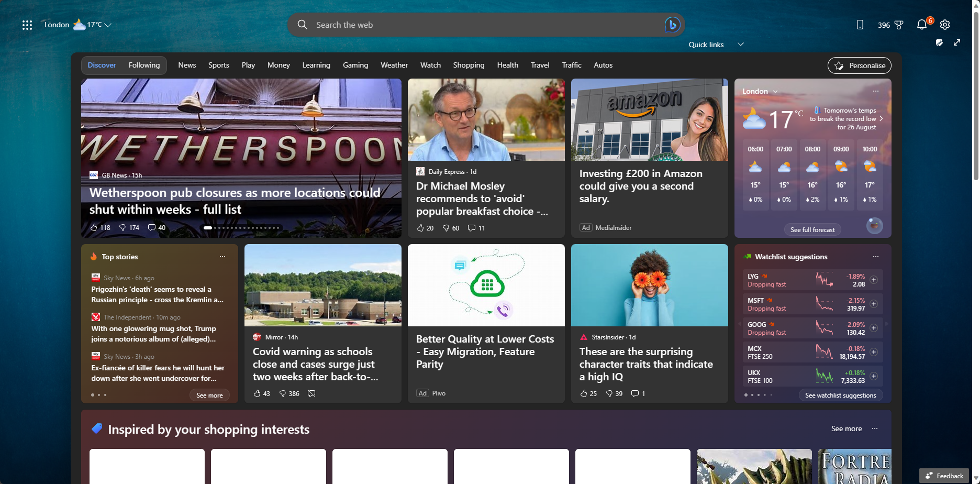Viewport: 980px width, 484px height.
Task: Dislike the high IQ character traits article
Action: (609, 393)
